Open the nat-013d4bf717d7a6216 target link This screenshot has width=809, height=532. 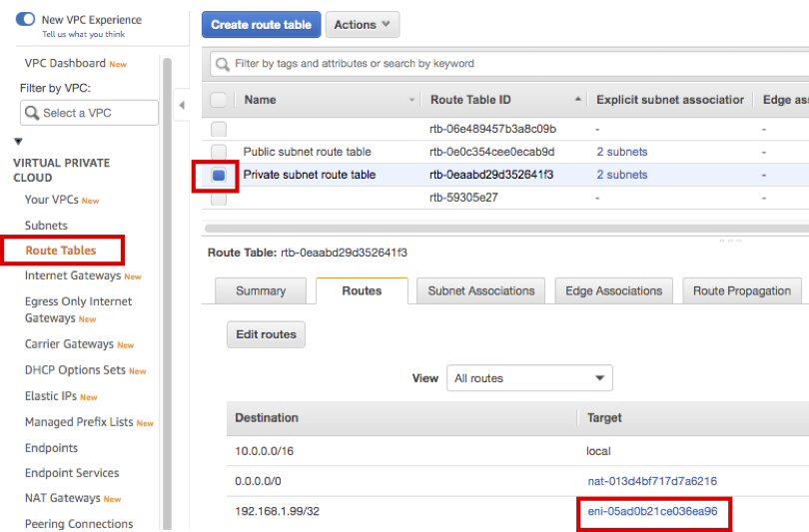point(651,481)
